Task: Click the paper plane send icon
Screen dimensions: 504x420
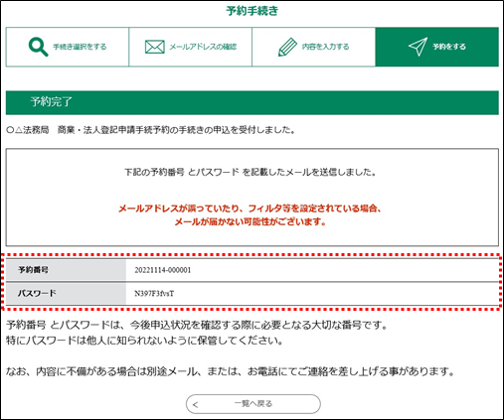Action: [418, 47]
